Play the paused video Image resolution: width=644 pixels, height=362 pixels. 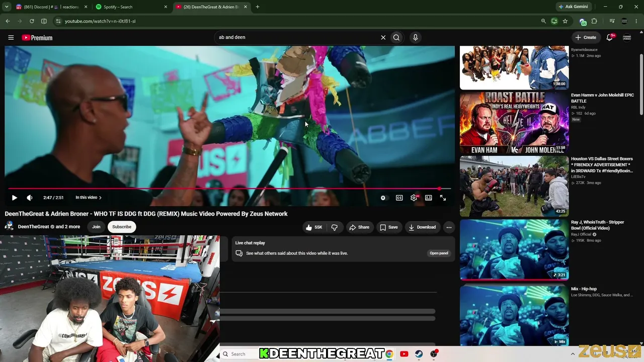[14, 198]
